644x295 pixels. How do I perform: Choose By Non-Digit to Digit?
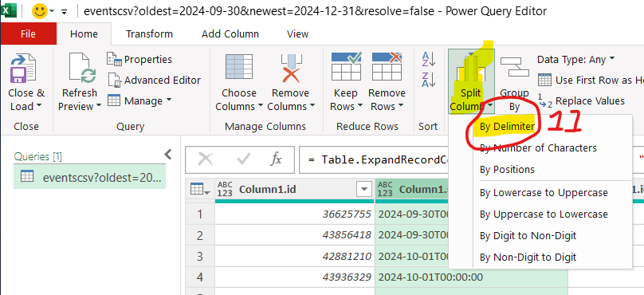point(528,258)
